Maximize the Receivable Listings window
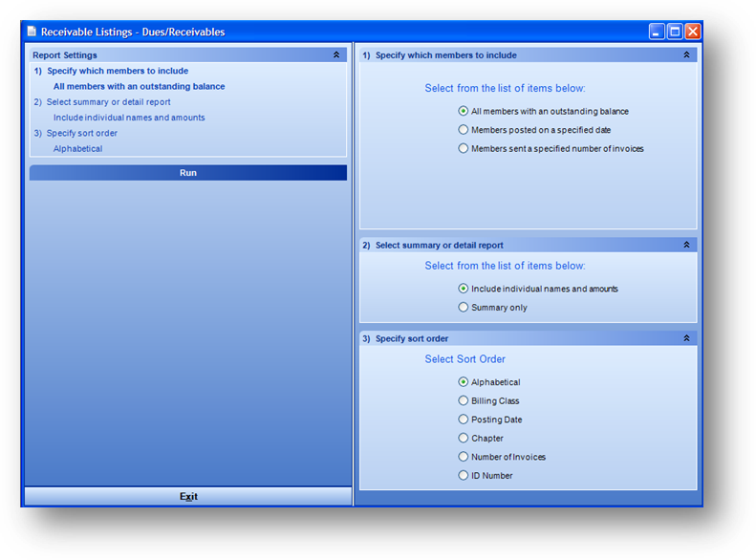This screenshot has width=756, height=560. pos(675,32)
